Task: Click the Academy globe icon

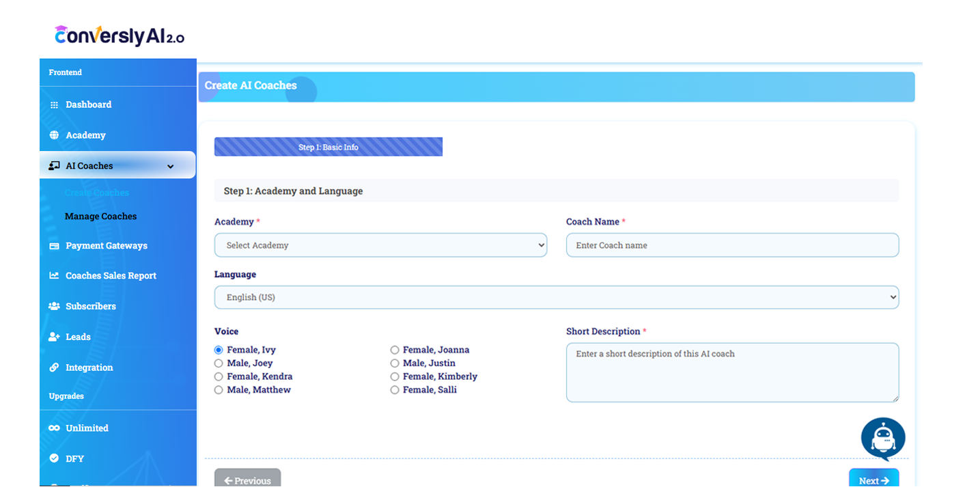Action: point(54,135)
